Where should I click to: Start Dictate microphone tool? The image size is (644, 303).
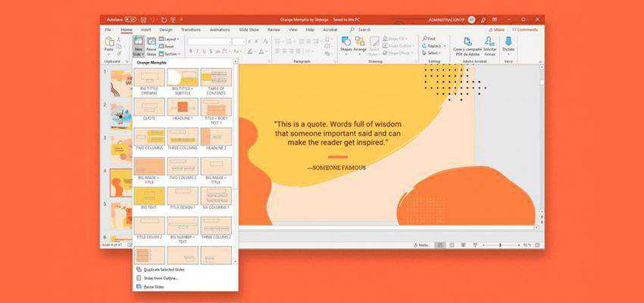[x=508, y=44]
